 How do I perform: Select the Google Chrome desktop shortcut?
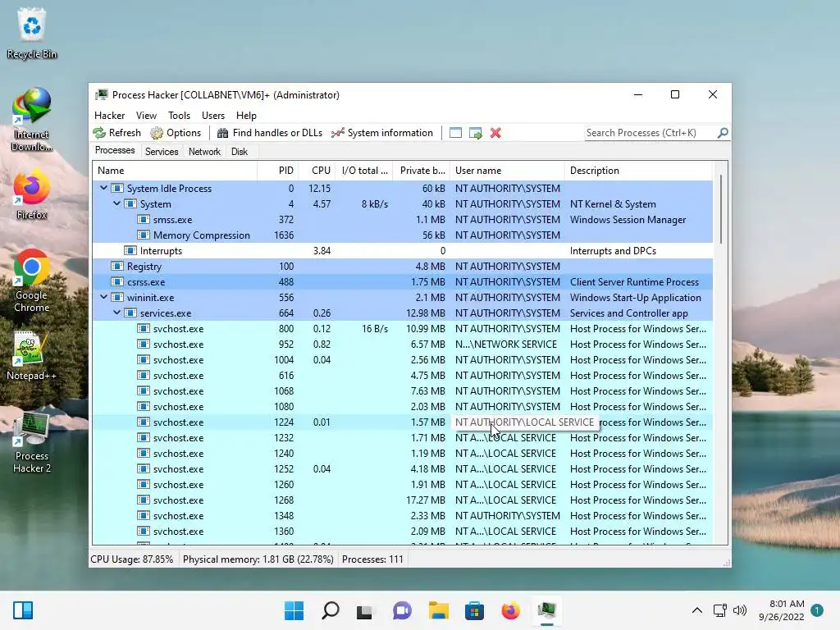(32, 281)
